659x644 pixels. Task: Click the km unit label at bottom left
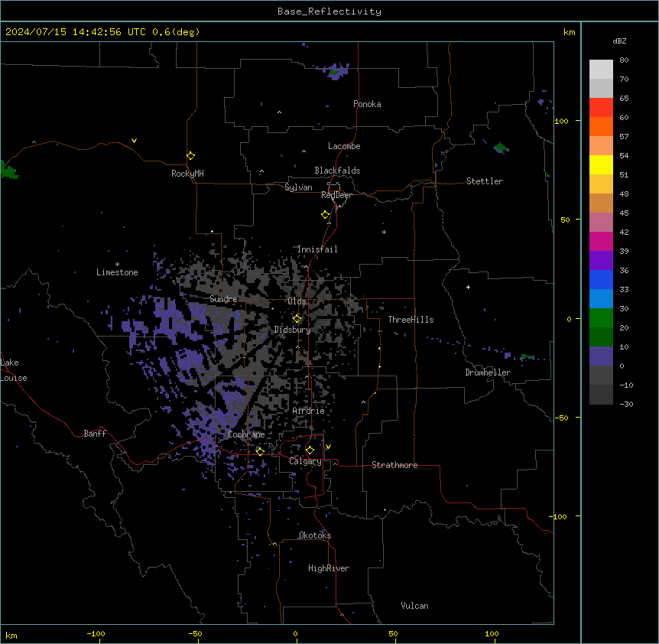[x=11, y=636]
